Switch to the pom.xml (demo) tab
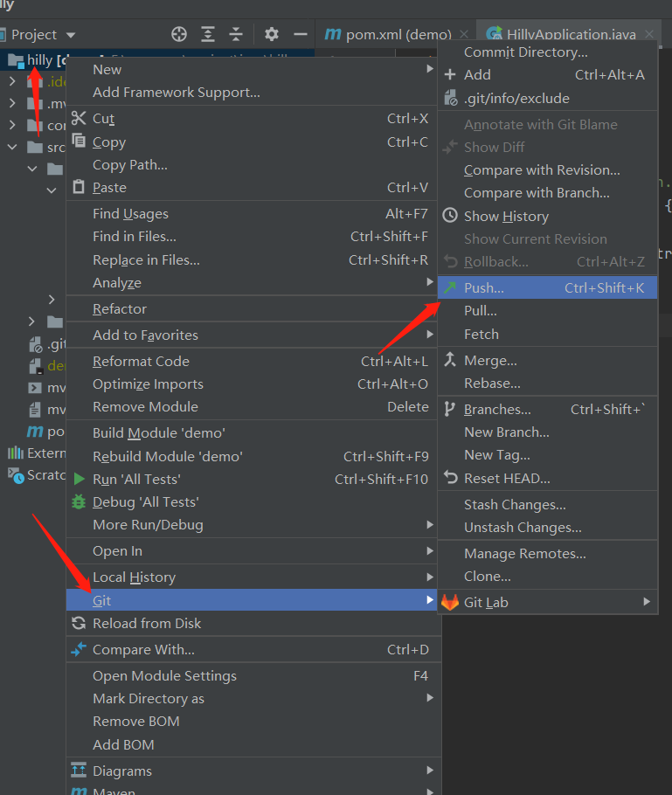 [x=384, y=34]
